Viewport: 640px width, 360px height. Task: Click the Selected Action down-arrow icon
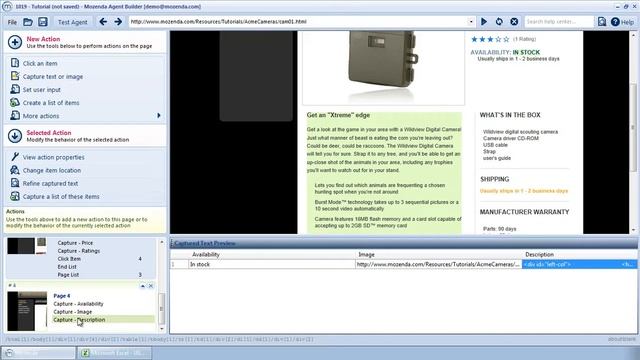[15, 136]
